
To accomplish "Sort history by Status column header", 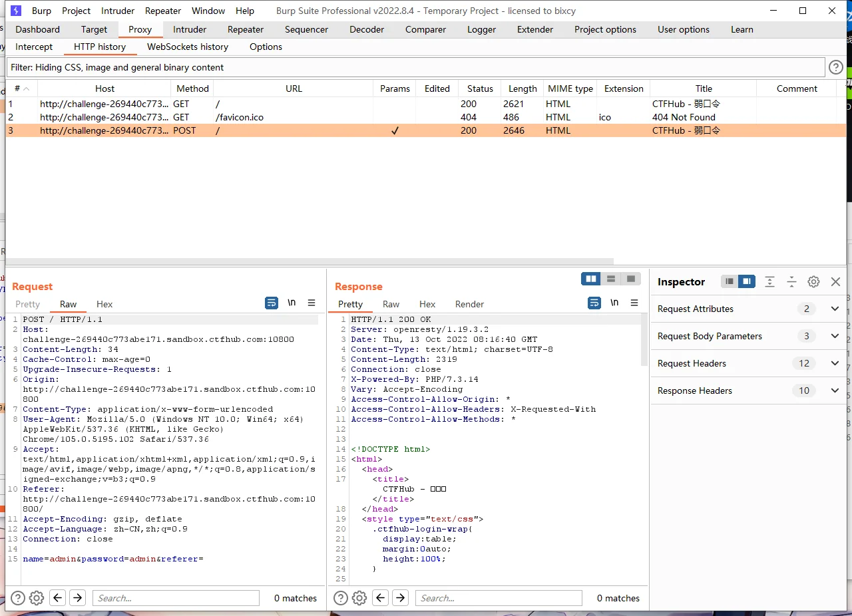I will pos(480,88).
